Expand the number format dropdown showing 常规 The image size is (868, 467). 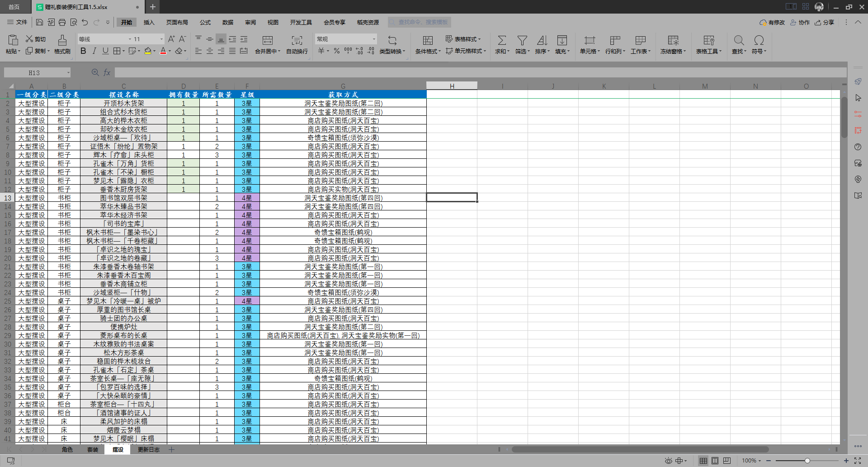coord(374,39)
